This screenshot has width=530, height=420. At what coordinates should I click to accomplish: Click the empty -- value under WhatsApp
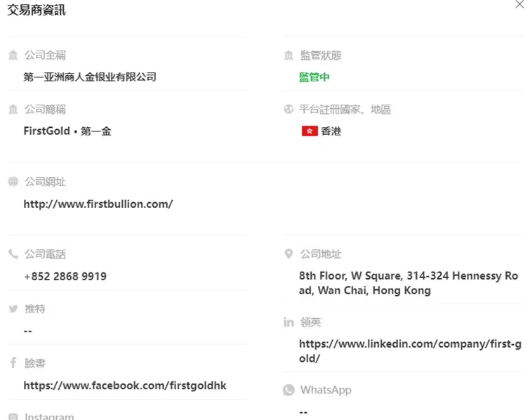pos(303,412)
